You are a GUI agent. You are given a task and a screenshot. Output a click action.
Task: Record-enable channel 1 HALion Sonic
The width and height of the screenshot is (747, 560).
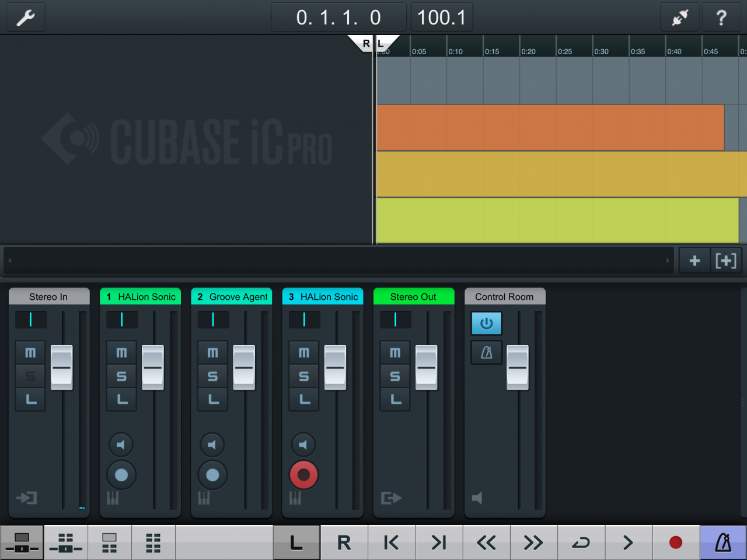tap(121, 475)
